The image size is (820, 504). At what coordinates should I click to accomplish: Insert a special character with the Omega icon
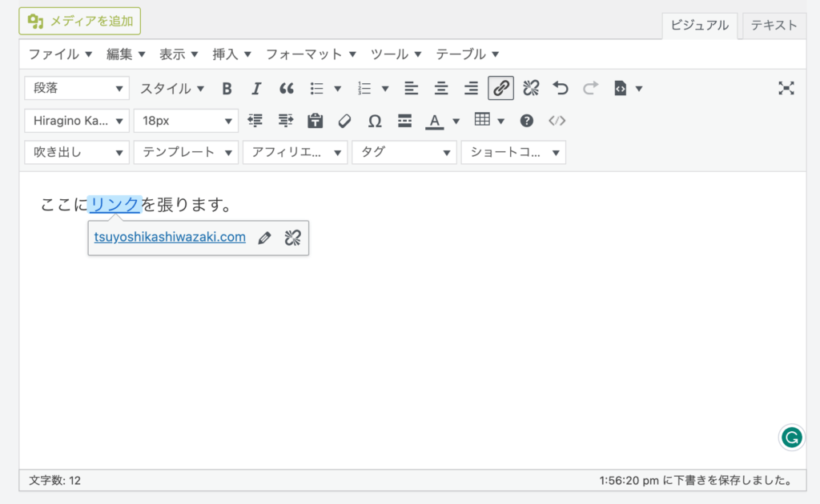[374, 120]
